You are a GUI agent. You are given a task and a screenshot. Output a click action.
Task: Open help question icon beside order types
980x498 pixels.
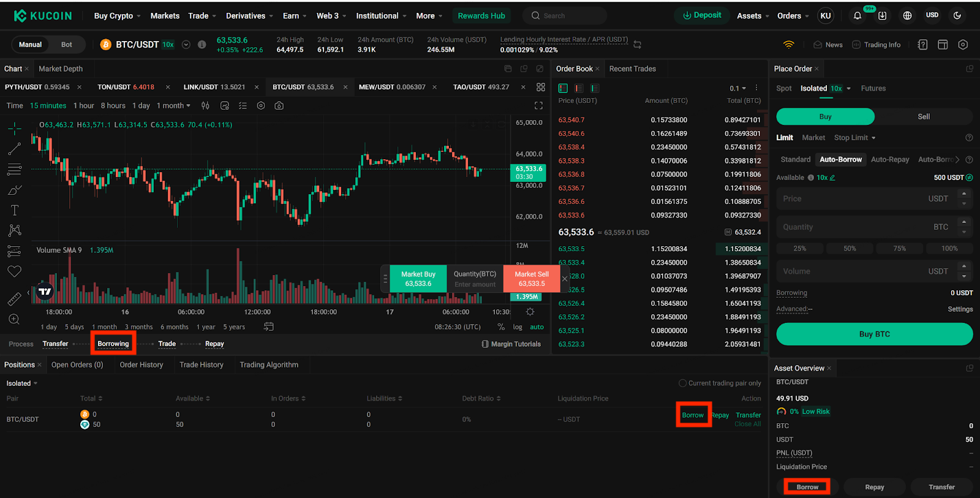pos(969,138)
